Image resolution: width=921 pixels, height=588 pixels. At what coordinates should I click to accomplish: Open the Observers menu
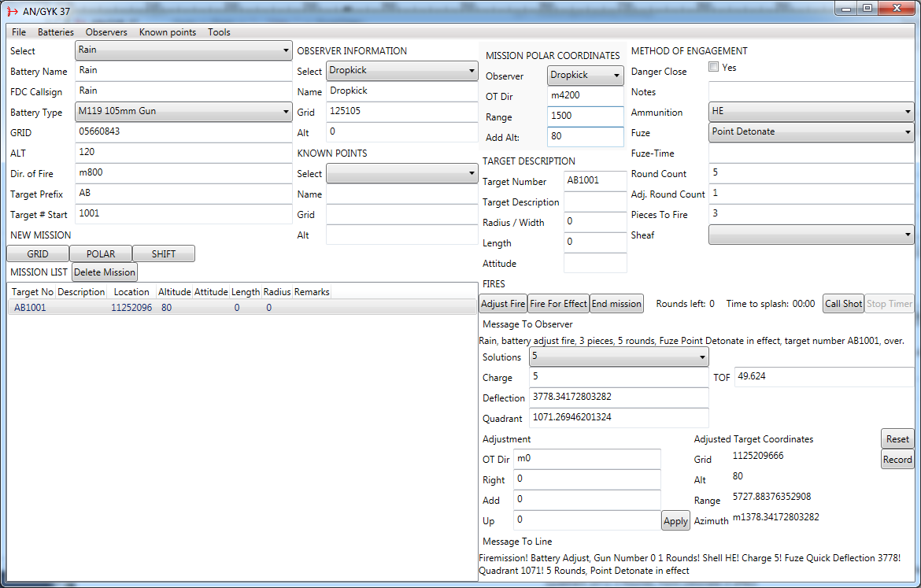pyautogui.click(x=106, y=32)
